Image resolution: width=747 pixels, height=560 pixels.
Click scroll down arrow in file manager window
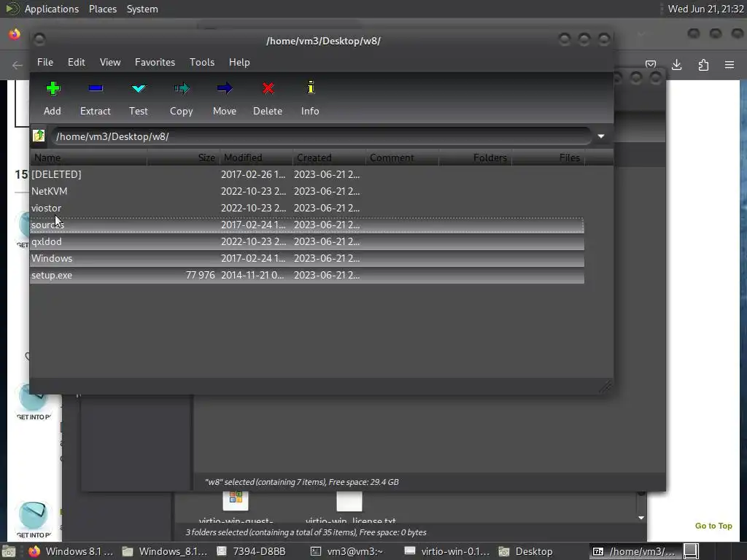pos(641,518)
